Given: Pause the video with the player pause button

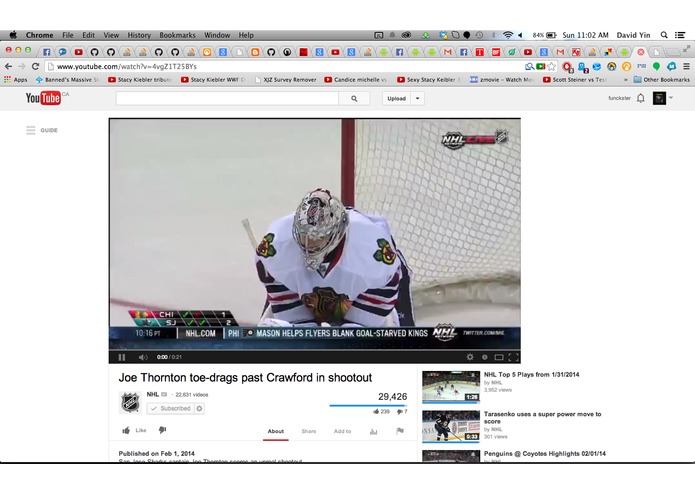Looking at the screenshot, I should point(122,357).
